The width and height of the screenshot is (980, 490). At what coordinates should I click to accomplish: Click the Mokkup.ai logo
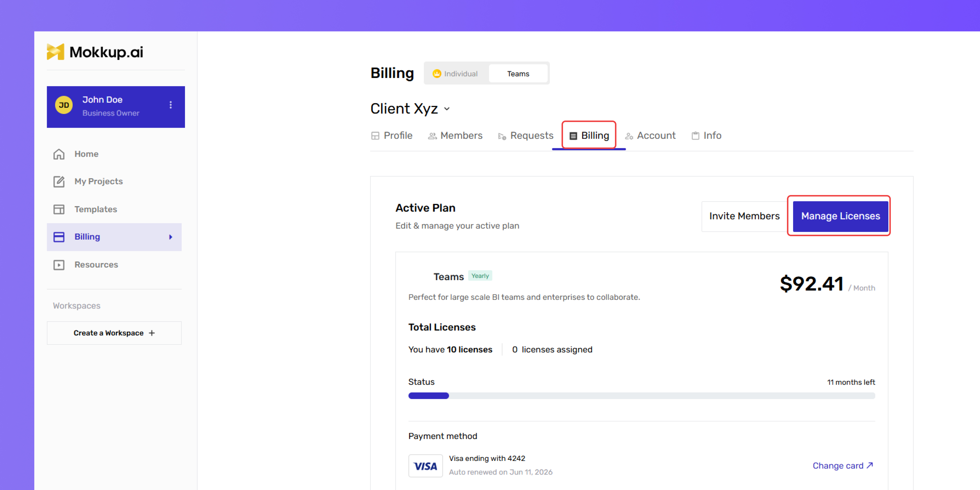95,52
